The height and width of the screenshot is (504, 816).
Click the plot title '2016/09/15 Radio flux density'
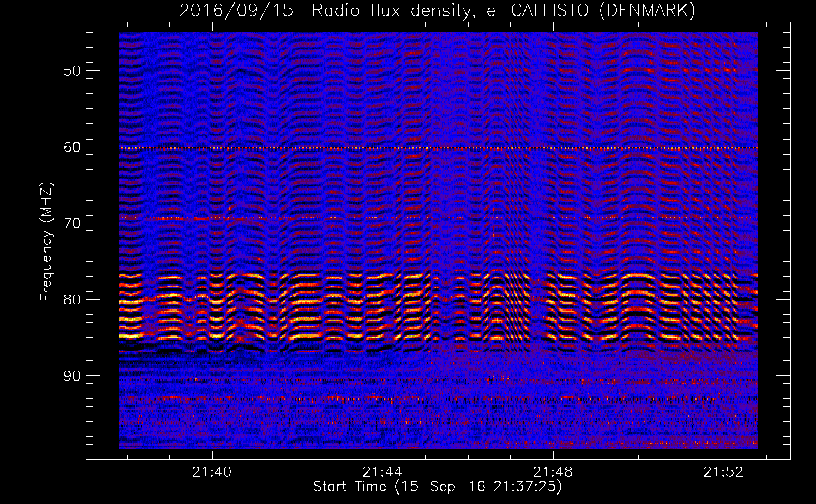point(437,10)
